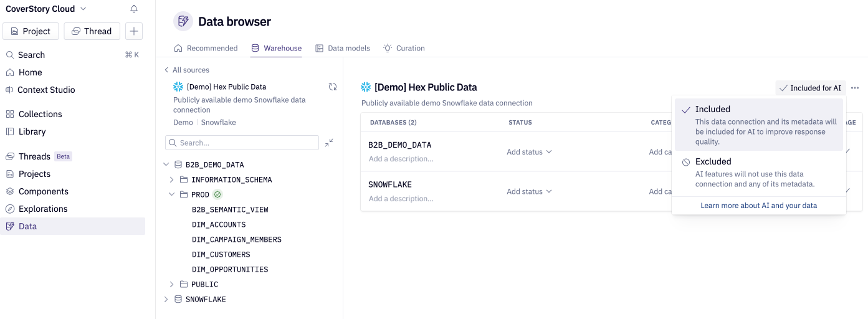Click the INFORMATION_SCHEMA folder icon
This screenshot has height=319, width=868.
click(x=184, y=179)
